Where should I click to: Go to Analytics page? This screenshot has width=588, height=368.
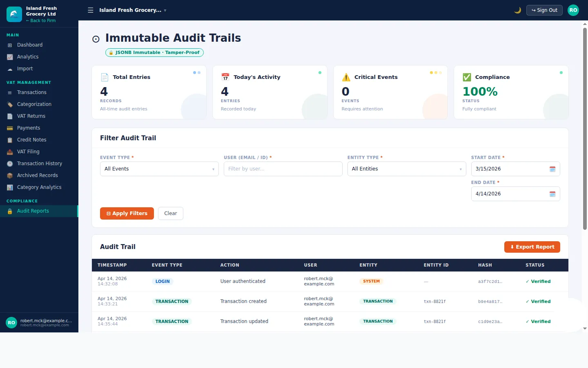39,57
